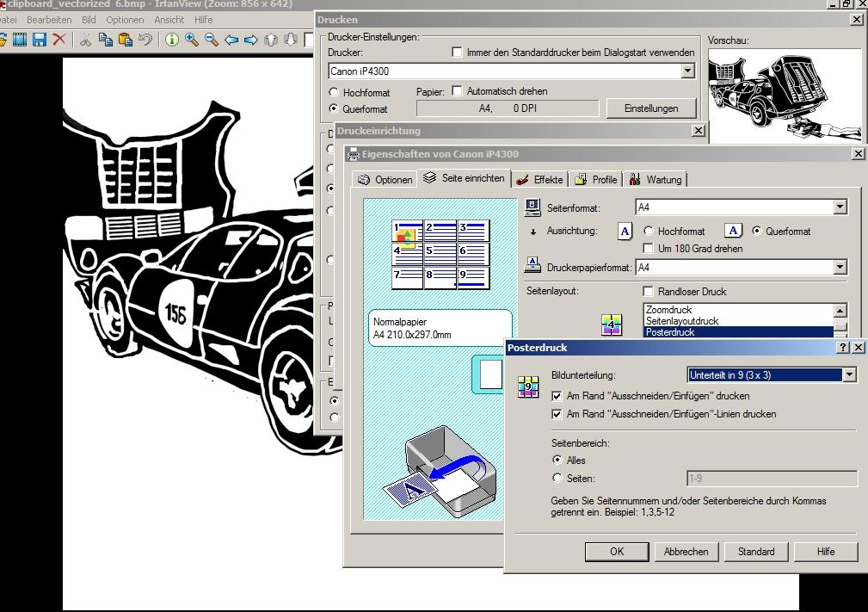Click the save disk icon in toolbar
This screenshot has width=868, height=612.
coord(40,40)
